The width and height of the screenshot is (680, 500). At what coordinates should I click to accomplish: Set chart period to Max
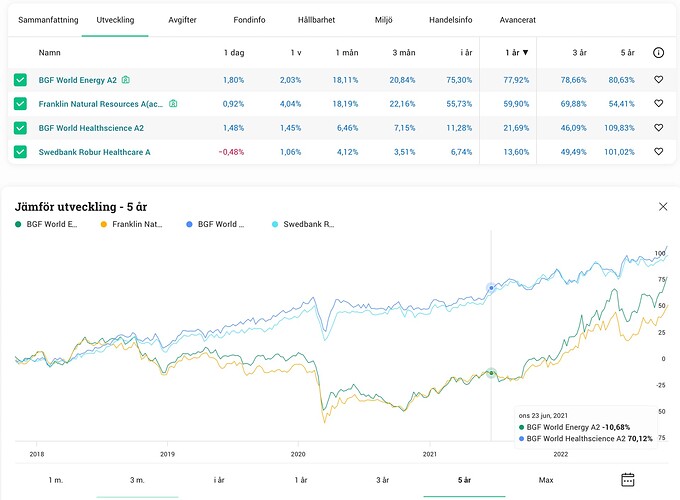(x=546, y=480)
